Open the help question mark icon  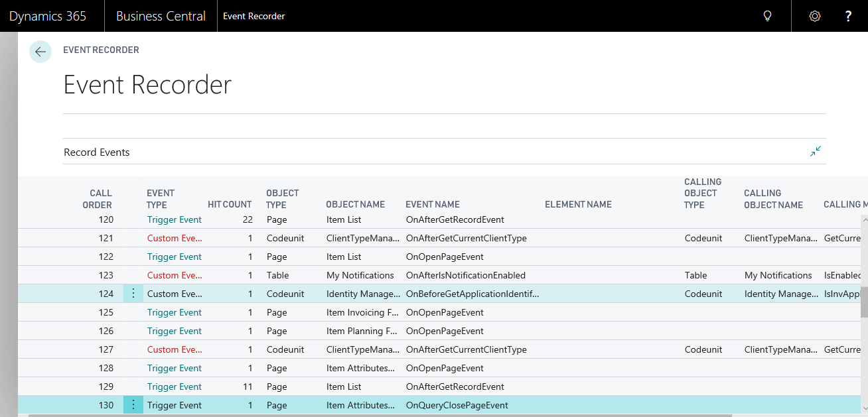(848, 16)
